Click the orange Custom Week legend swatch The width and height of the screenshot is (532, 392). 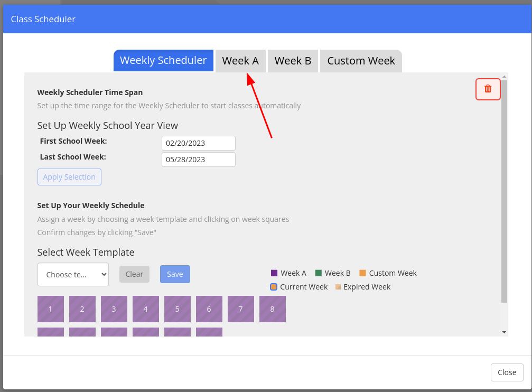coord(363,273)
